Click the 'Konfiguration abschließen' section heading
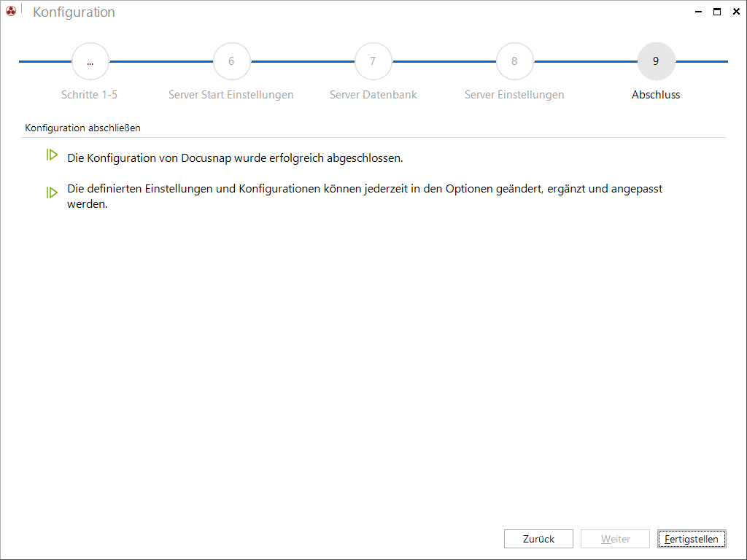 point(83,128)
